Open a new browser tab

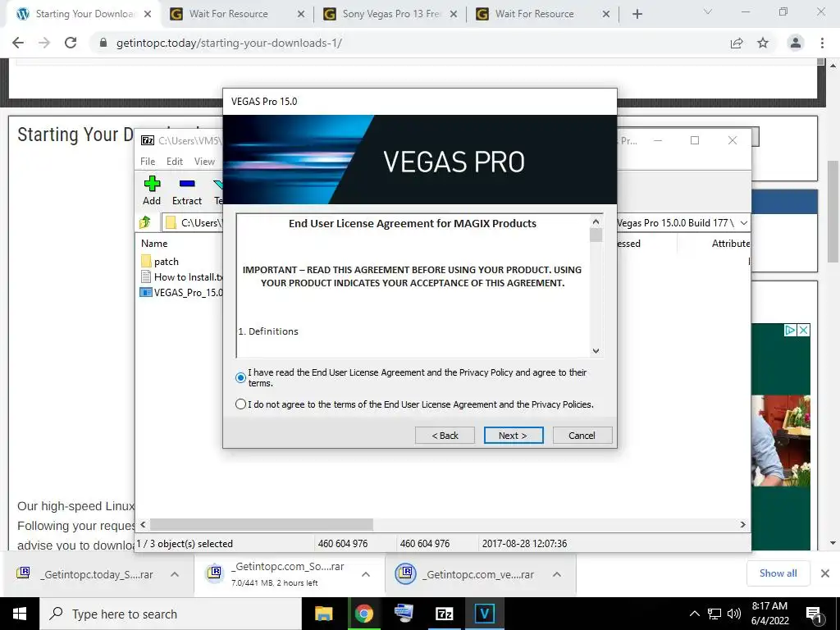point(637,14)
